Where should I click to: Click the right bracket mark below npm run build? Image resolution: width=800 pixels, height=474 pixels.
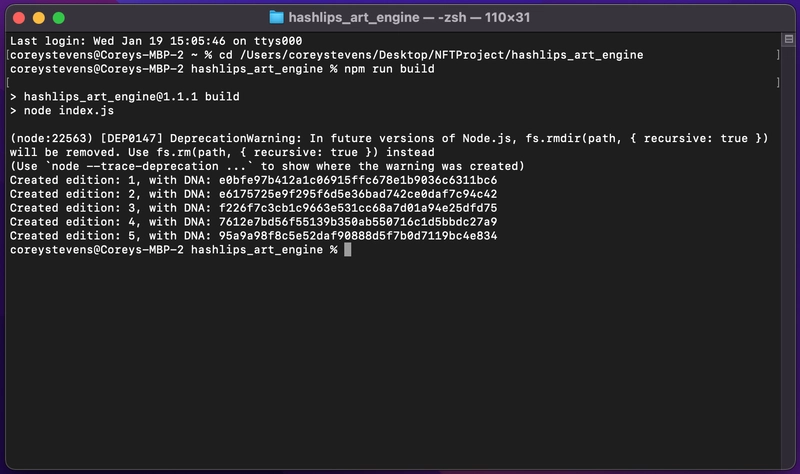pos(778,82)
